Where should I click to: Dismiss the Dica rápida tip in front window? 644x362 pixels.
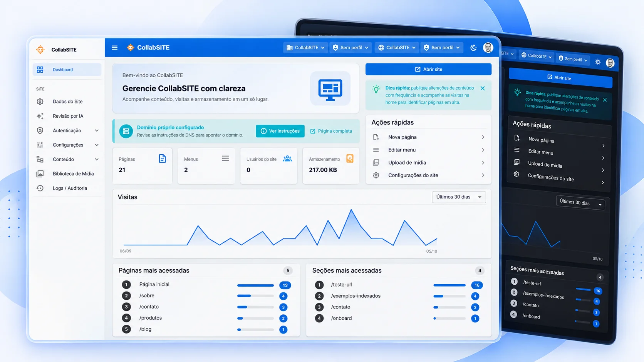(483, 88)
